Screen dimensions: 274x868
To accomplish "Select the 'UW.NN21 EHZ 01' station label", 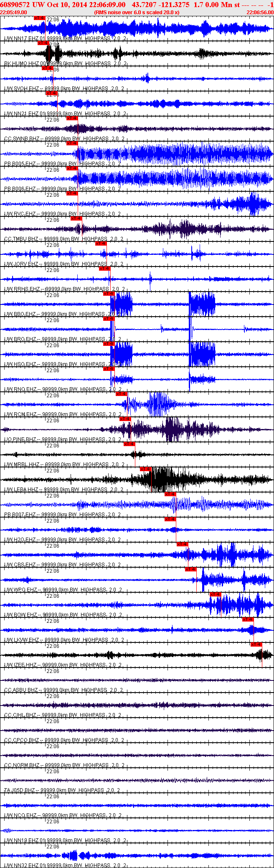I will (x=25, y=114).
